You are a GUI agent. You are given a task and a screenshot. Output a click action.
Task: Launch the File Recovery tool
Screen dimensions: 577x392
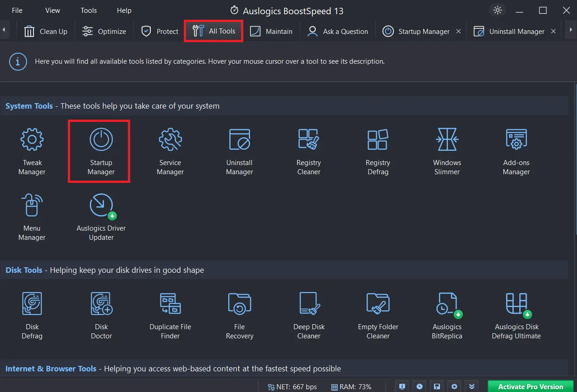click(239, 315)
